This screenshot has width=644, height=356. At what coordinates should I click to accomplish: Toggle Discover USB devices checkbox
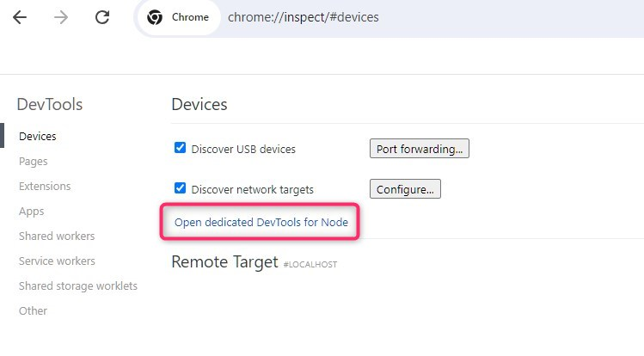pyautogui.click(x=181, y=148)
